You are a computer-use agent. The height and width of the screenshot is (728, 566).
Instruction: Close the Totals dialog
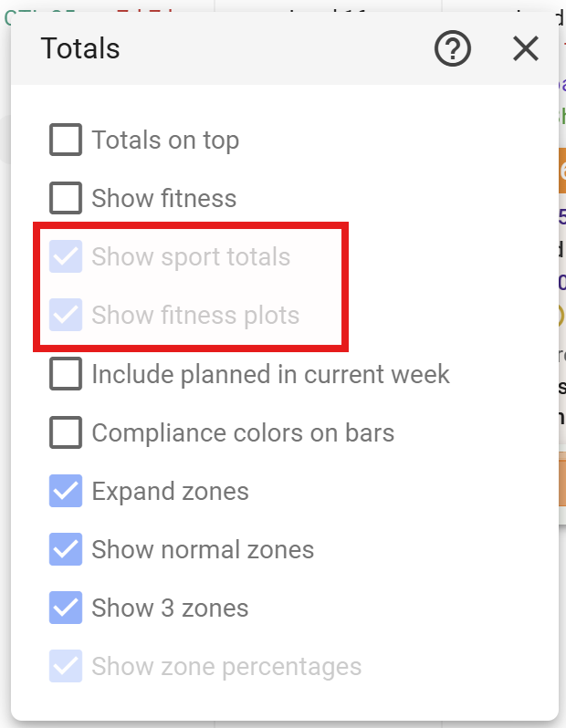point(526,49)
